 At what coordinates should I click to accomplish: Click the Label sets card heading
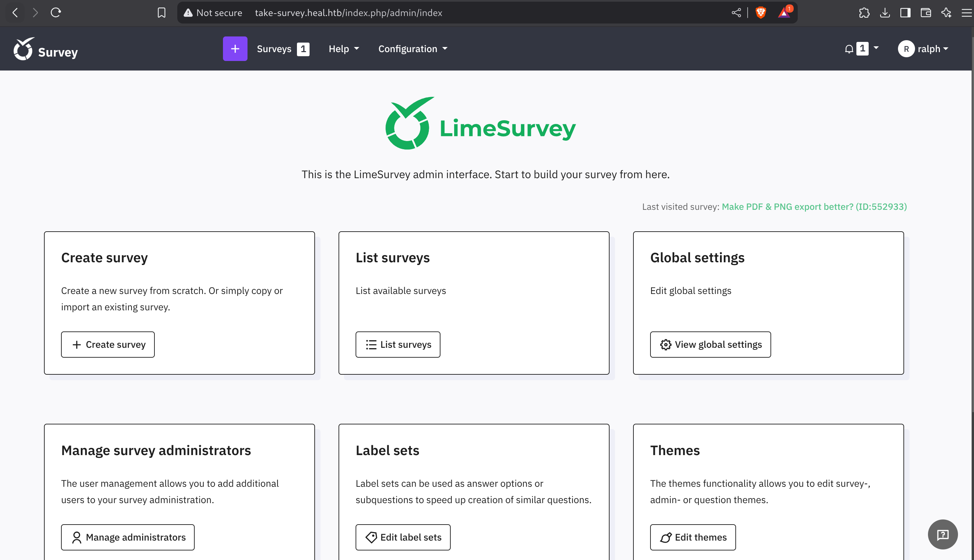click(387, 450)
